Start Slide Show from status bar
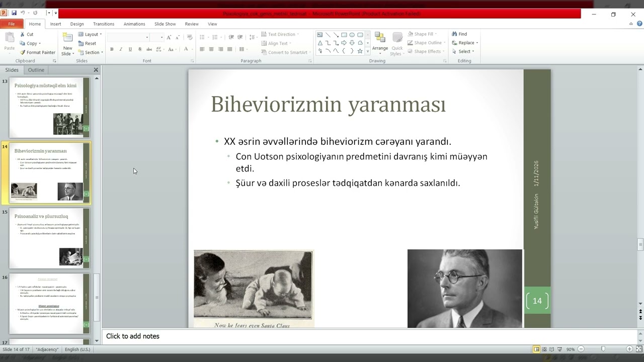The width and height of the screenshot is (644, 362). click(560, 349)
